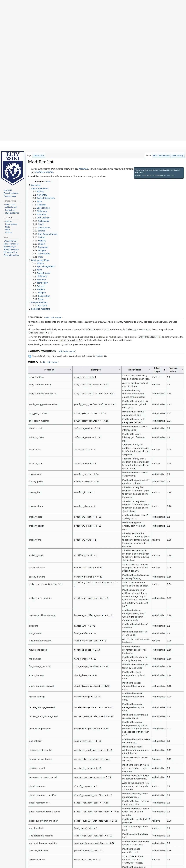The height and width of the screenshot is (868, 186).
Task: Open the Edit source tab
Action: (x=164, y=156)
